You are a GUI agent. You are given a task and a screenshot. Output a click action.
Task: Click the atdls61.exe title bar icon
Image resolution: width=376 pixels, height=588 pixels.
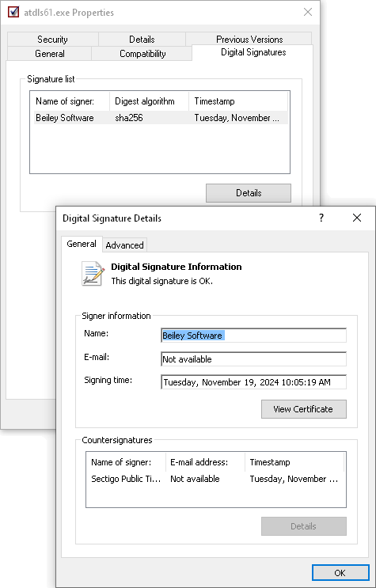point(13,12)
